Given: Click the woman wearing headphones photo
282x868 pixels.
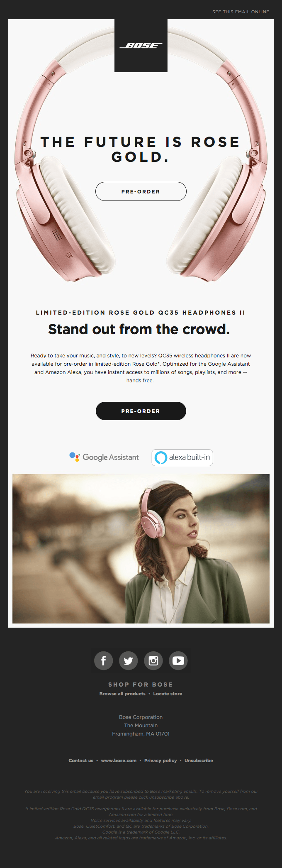Looking at the screenshot, I should click(141, 549).
